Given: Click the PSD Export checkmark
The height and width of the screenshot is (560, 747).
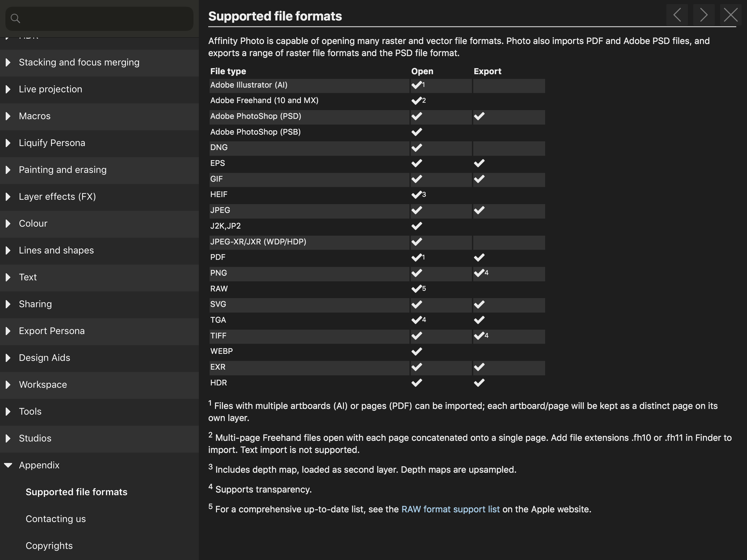Looking at the screenshot, I should [x=479, y=116].
